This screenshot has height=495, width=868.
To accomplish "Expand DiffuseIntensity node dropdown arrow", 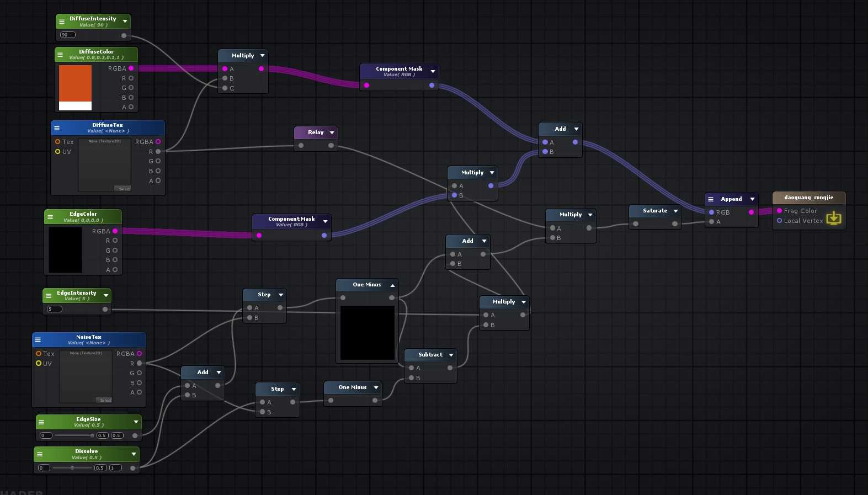I will tap(125, 22).
